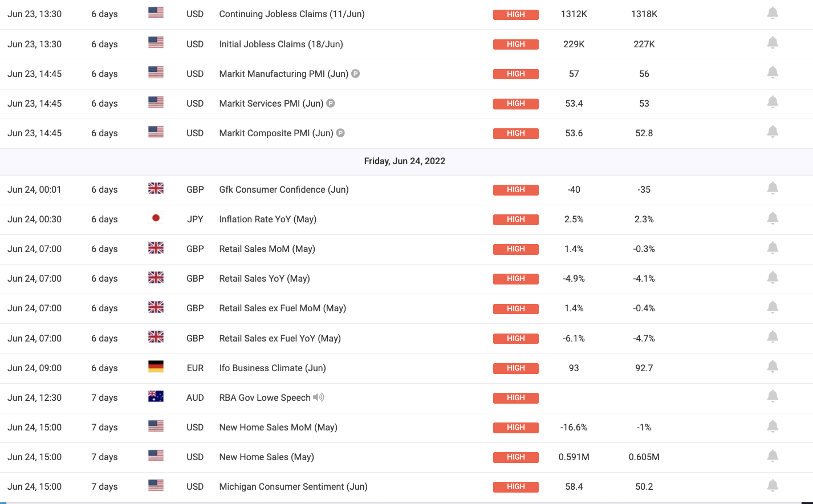Expand the New Home Sales (May) row
The height and width of the screenshot is (504, 813).
point(407,457)
